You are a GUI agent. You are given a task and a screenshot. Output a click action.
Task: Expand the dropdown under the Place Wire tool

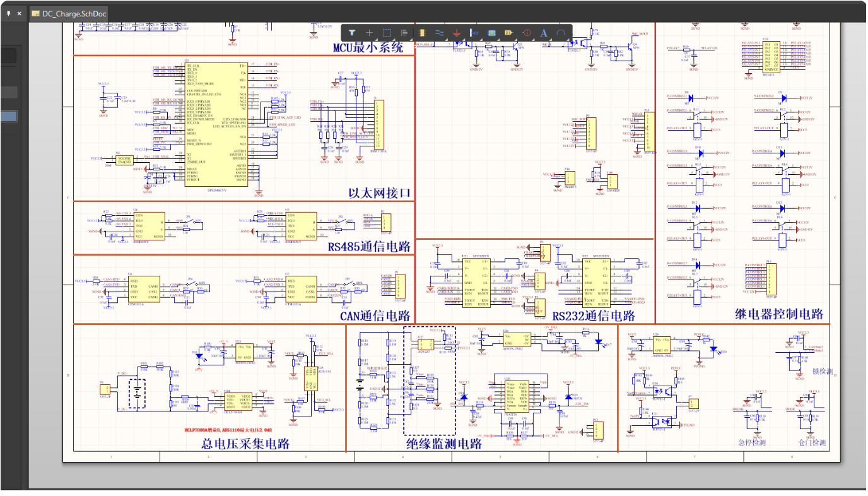(445, 40)
